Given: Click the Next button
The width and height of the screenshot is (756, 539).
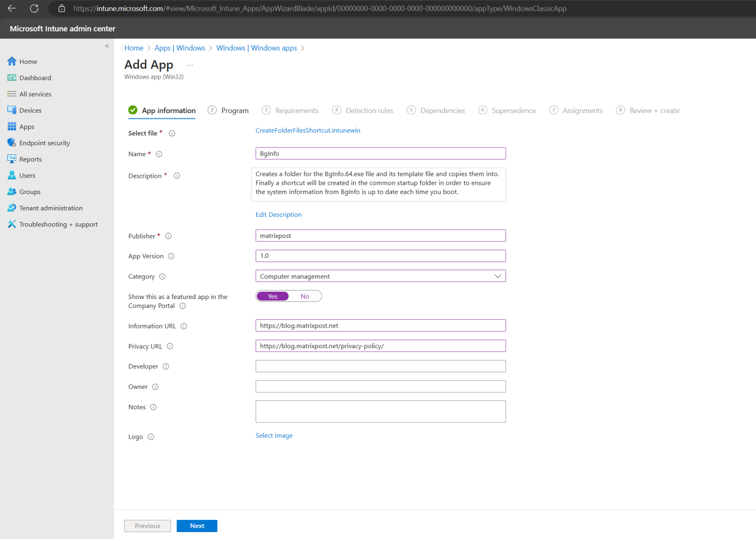Looking at the screenshot, I should (197, 526).
